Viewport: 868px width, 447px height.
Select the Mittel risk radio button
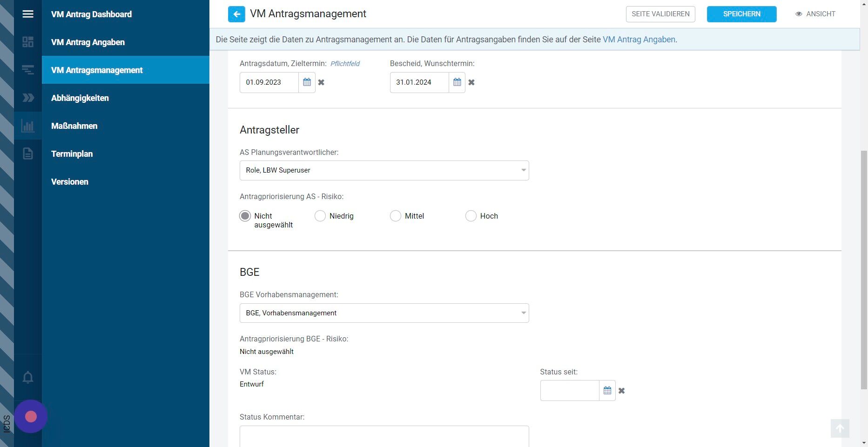click(396, 216)
